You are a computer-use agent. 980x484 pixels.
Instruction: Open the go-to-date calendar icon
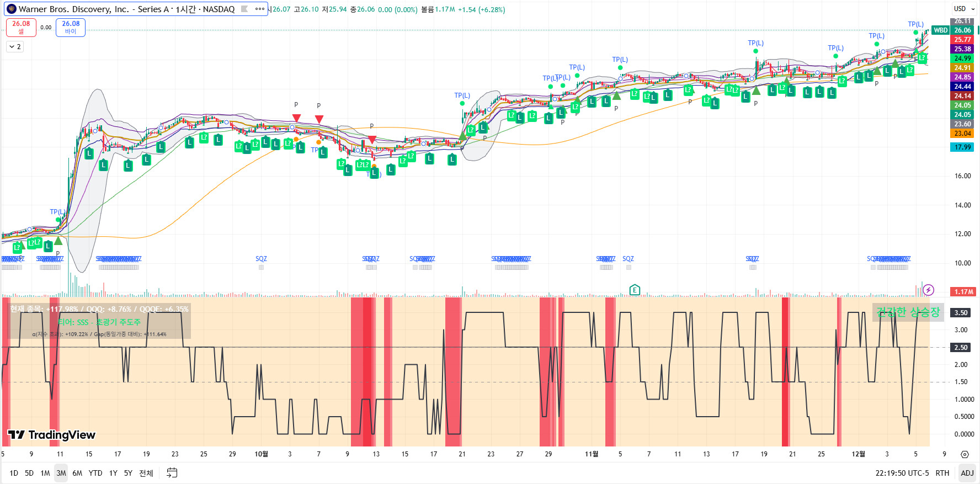(172, 473)
